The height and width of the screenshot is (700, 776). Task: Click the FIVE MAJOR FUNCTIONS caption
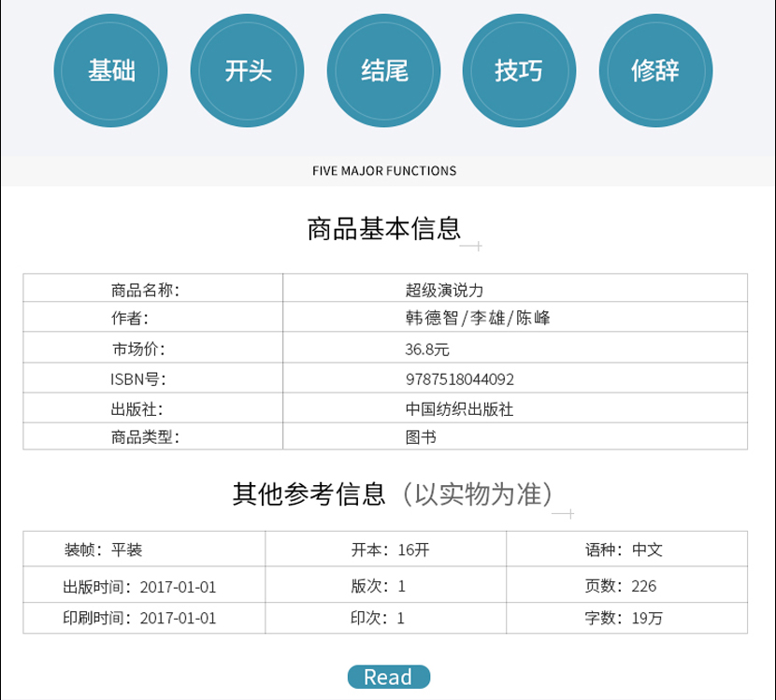[x=384, y=171]
